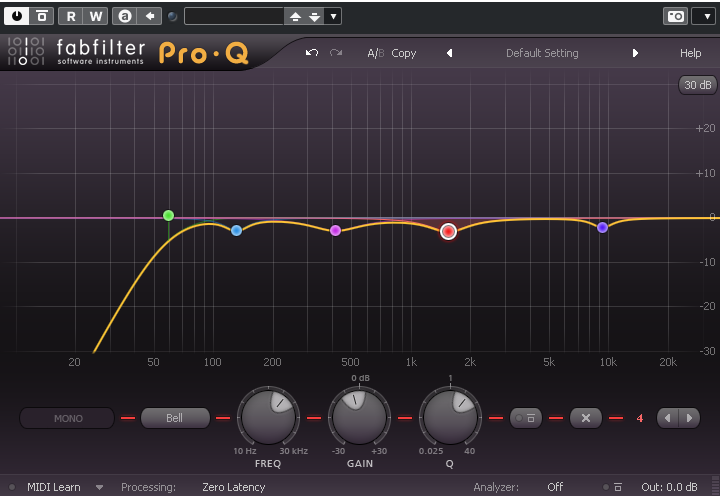The height and width of the screenshot is (496, 720).
Task: Toggle the MIDI Learn indicator light
Action: pyautogui.click(x=12, y=487)
